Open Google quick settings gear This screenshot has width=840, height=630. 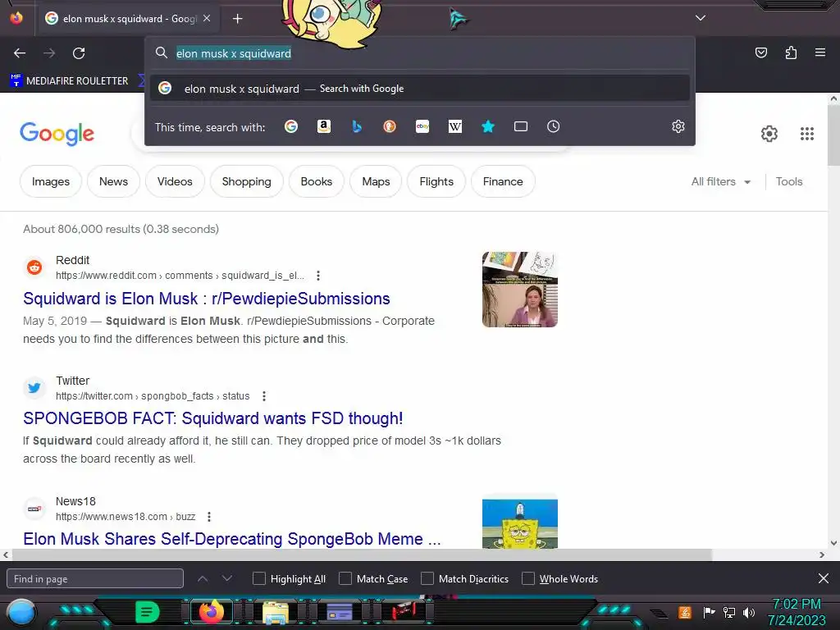click(x=769, y=134)
